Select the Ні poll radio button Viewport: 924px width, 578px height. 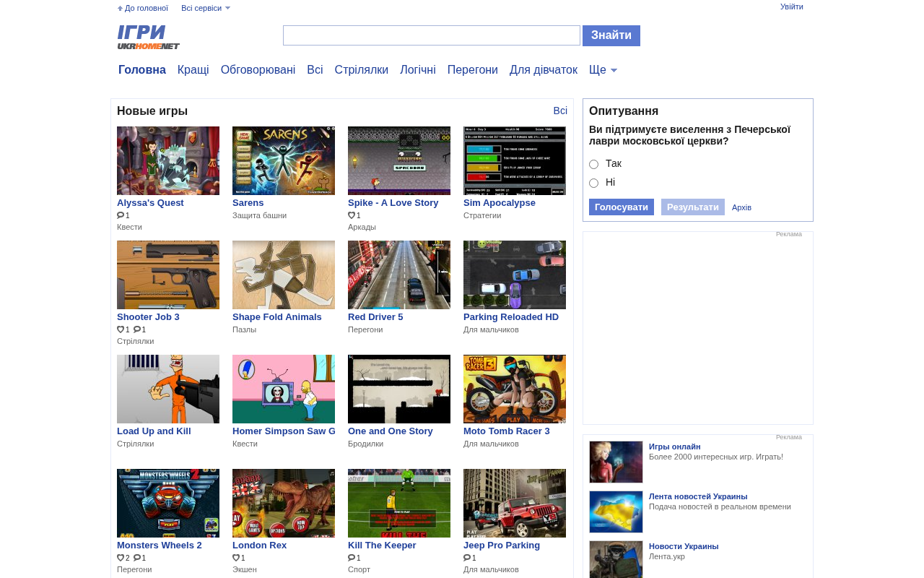point(593,183)
